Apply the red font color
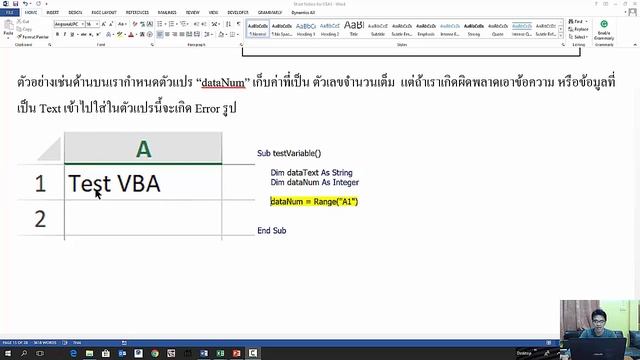This screenshot has height=360, width=640. tap(131, 35)
